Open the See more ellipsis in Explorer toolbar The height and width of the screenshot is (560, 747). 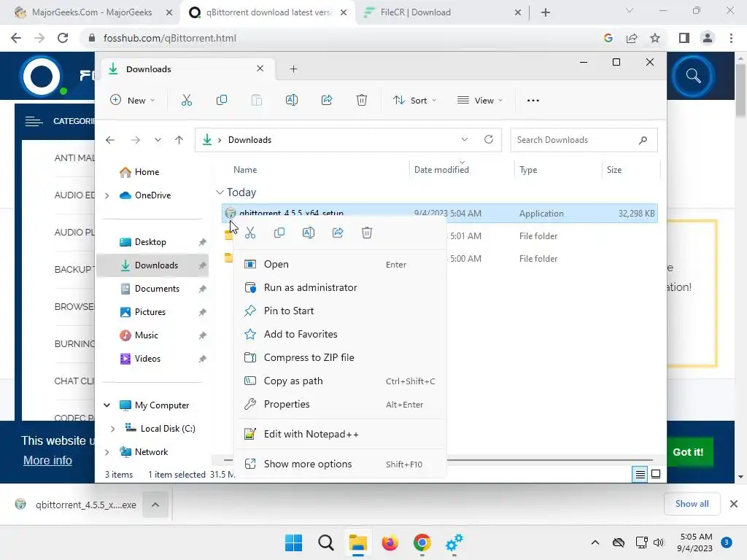click(533, 101)
